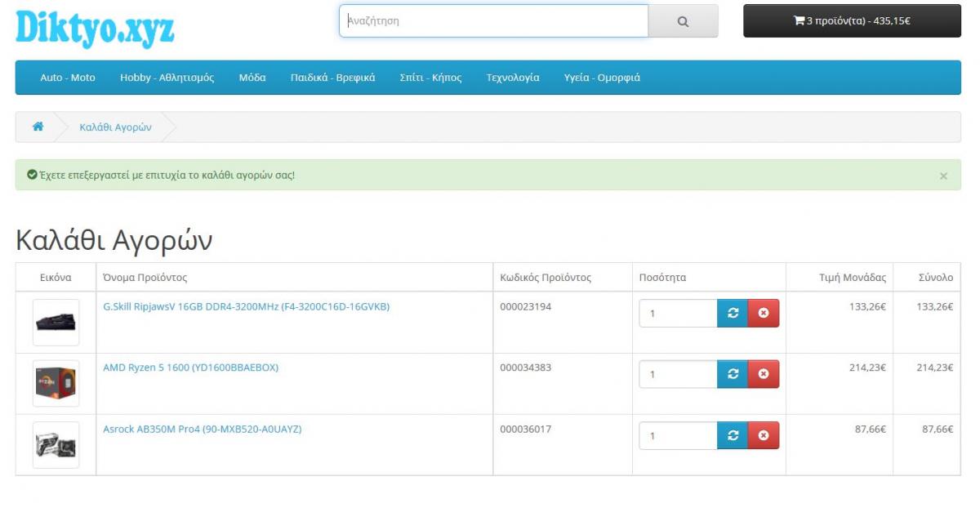Open the Auto - Moto menu
980x508 pixels.
click(x=68, y=78)
